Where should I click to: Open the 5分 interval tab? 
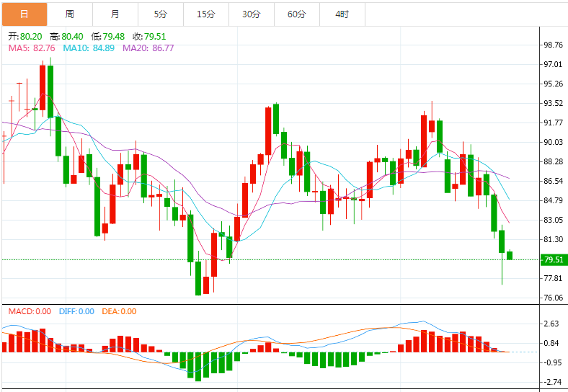coord(161,14)
